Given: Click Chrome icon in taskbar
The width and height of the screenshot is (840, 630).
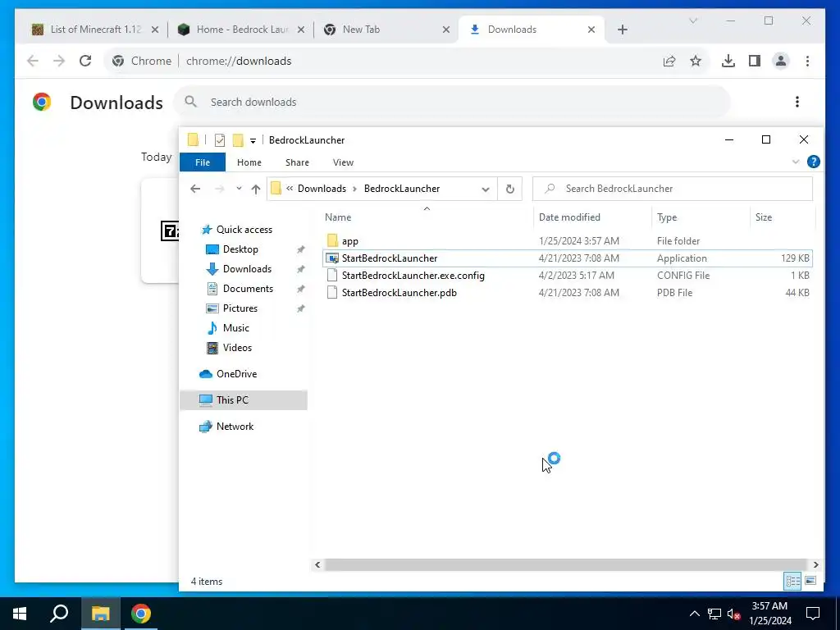Looking at the screenshot, I should [x=141, y=614].
